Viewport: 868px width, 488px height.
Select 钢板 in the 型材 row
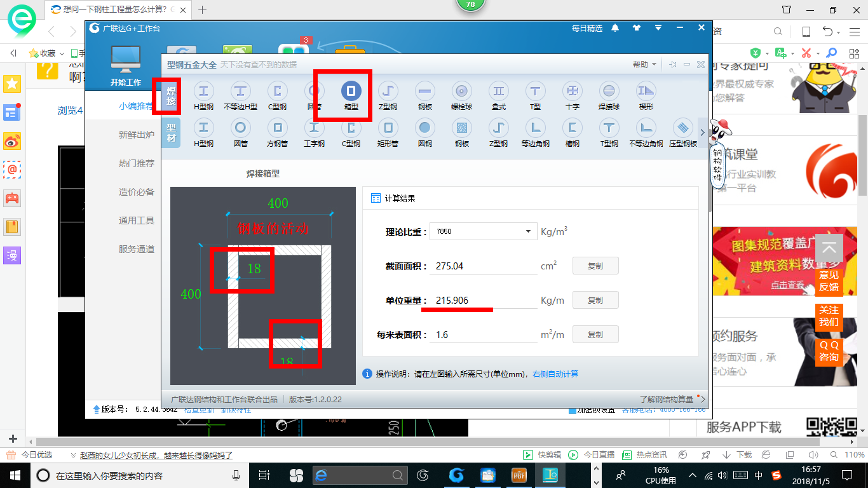pos(462,133)
